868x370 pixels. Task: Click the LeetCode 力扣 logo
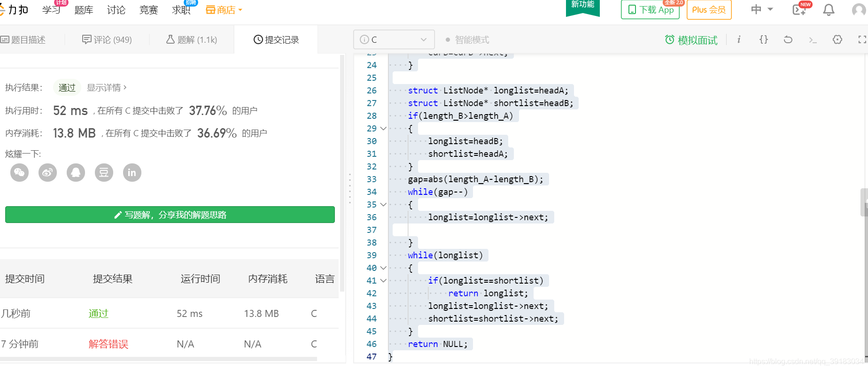tap(14, 9)
